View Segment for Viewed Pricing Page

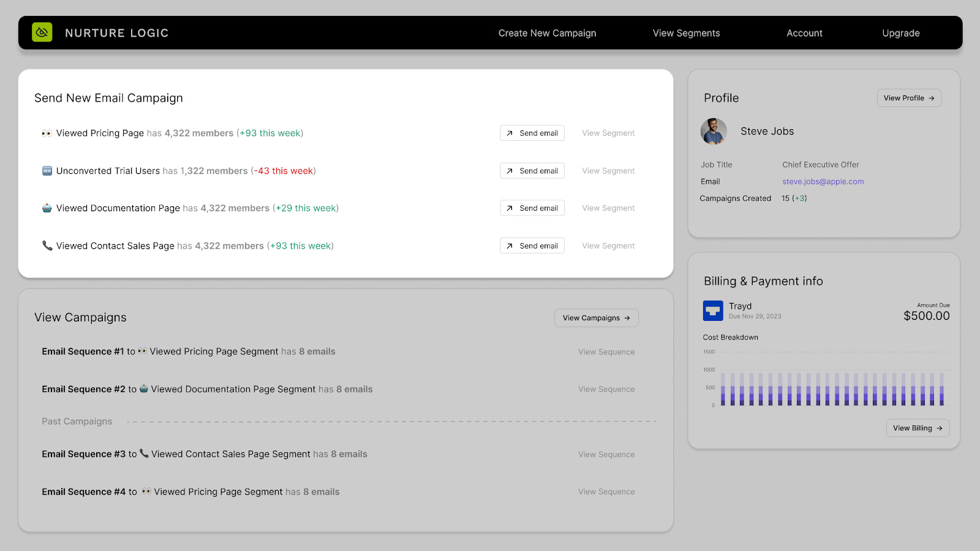(x=608, y=133)
